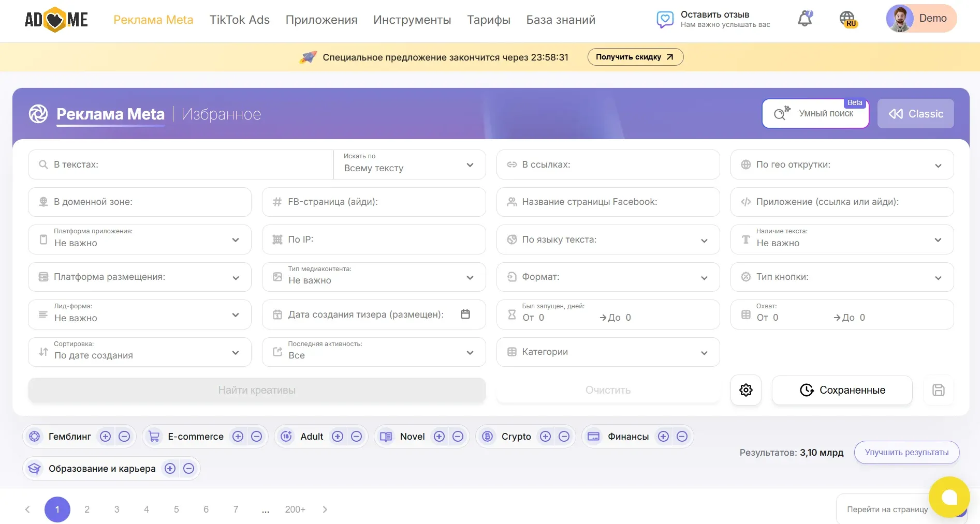Open the floating chat support bubble
The width and height of the screenshot is (980, 524).
click(x=949, y=497)
